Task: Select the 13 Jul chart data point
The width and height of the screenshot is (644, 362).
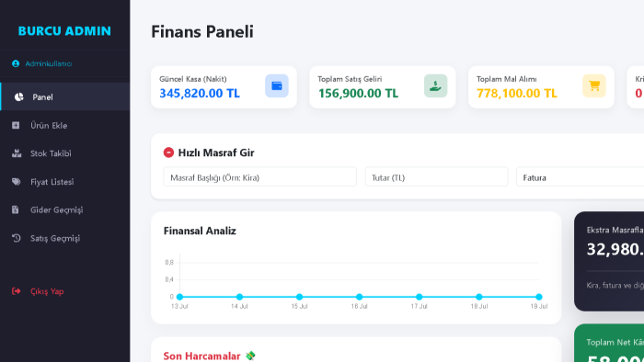Action: [179, 297]
